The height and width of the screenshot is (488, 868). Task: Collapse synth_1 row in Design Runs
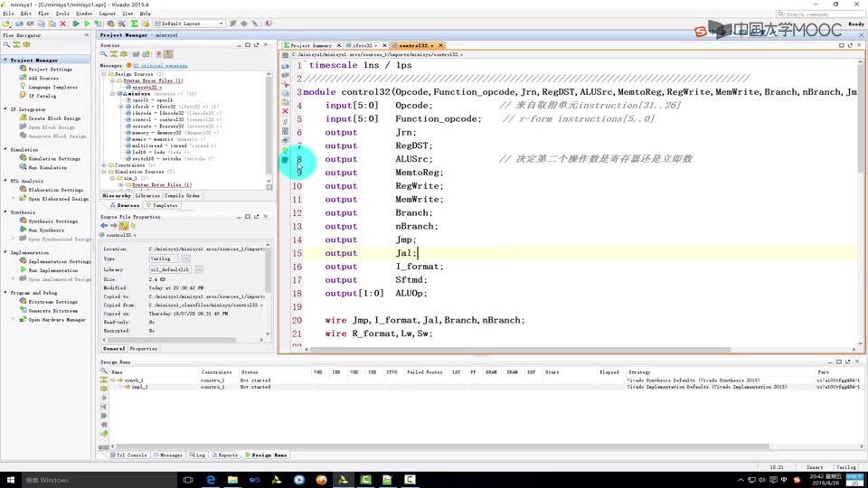pos(112,380)
